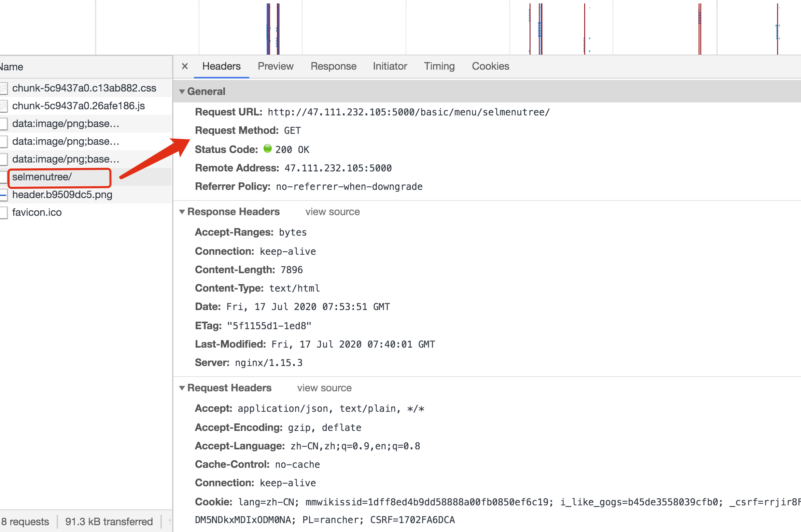Click the Content-Length 7896 value
The height and width of the screenshot is (532, 801).
292,270
